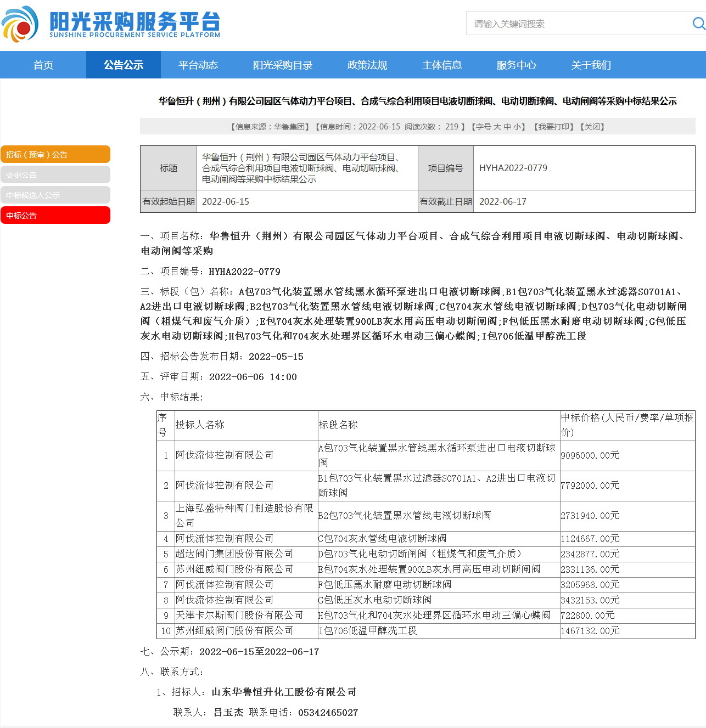Click the Sunshine Procurement platform logo
Image resolution: width=706 pixels, height=728 pixels.
click(x=110, y=24)
